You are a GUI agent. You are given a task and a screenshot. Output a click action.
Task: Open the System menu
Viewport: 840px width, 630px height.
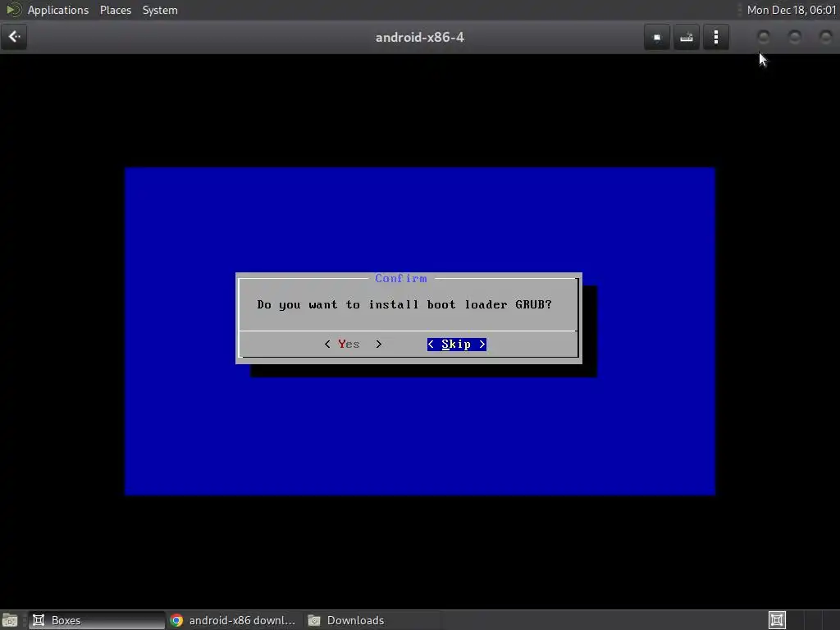click(x=160, y=10)
